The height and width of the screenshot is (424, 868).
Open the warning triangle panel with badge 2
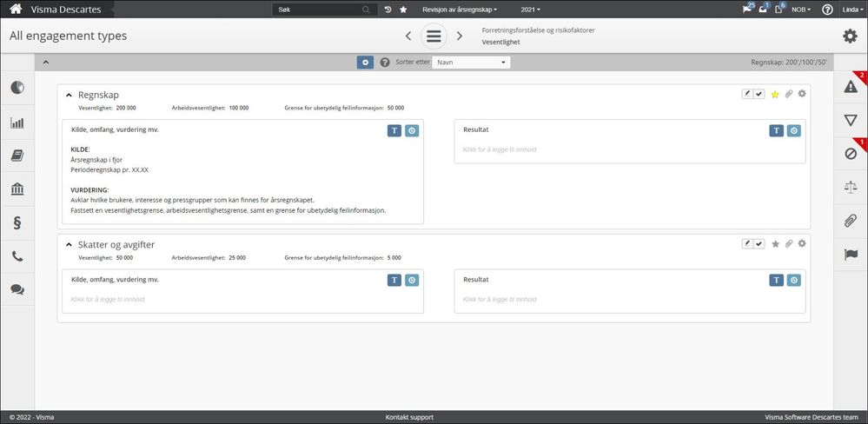(x=851, y=87)
